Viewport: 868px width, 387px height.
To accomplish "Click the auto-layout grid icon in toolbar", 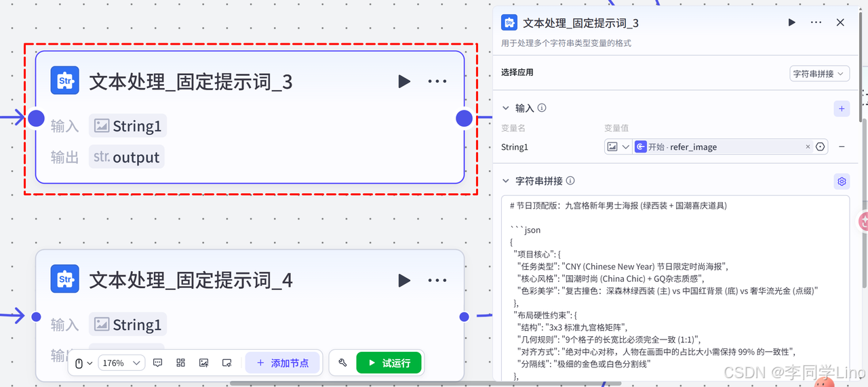I will pos(180,363).
